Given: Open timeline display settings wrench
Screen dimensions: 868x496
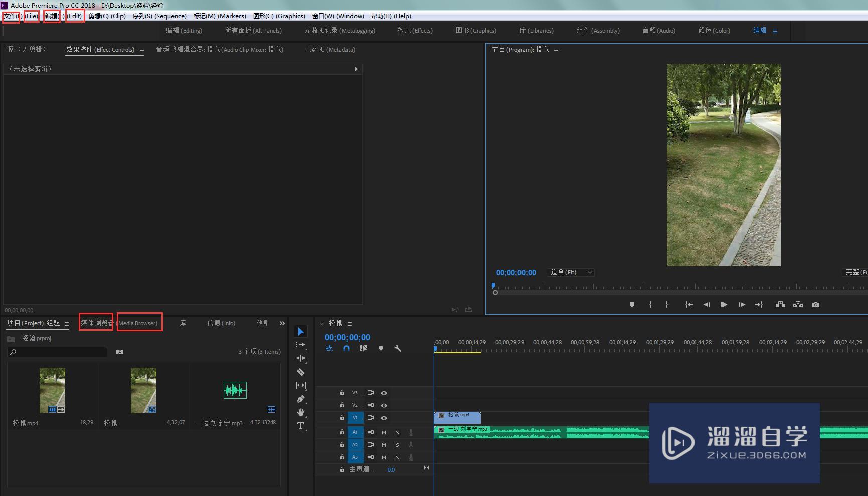Looking at the screenshot, I should pyautogui.click(x=398, y=348).
